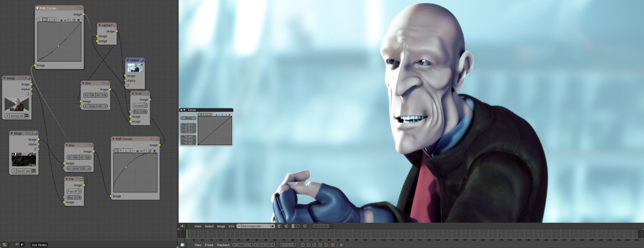This screenshot has height=248, width=644.
Task: Click the timeline Start 1 field
Action: pyautogui.click(x=244, y=245)
